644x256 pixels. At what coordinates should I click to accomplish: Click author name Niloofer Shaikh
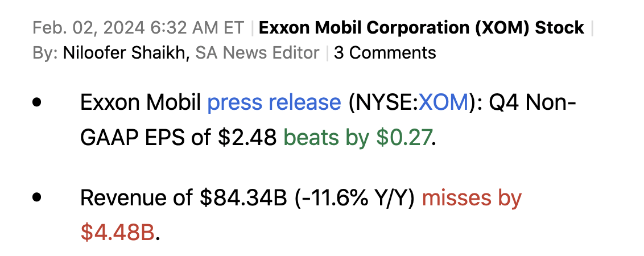(x=125, y=53)
